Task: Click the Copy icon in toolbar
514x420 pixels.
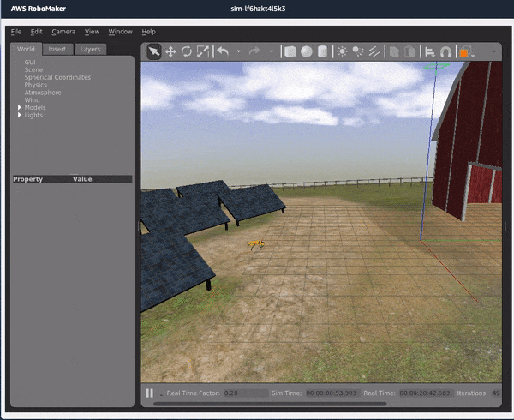Action: [x=394, y=51]
